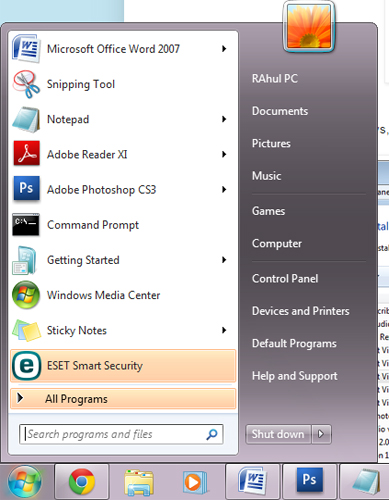Image resolution: width=389 pixels, height=500 pixels.
Task: Open Control Panel
Action: coord(285,279)
